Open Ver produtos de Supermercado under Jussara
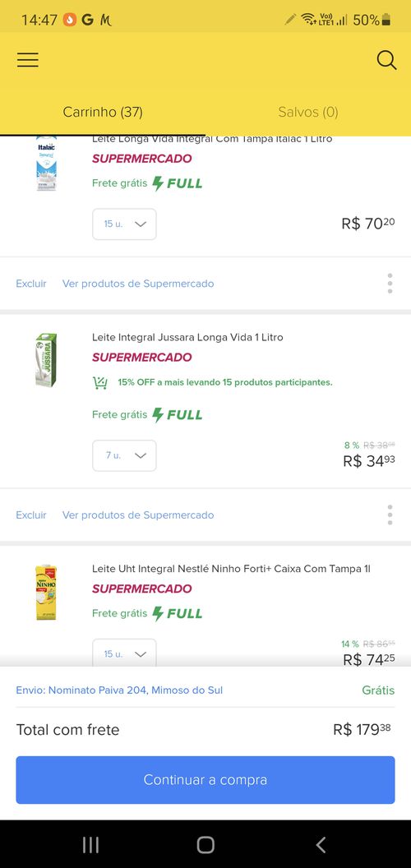The width and height of the screenshot is (411, 868). [138, 515]
